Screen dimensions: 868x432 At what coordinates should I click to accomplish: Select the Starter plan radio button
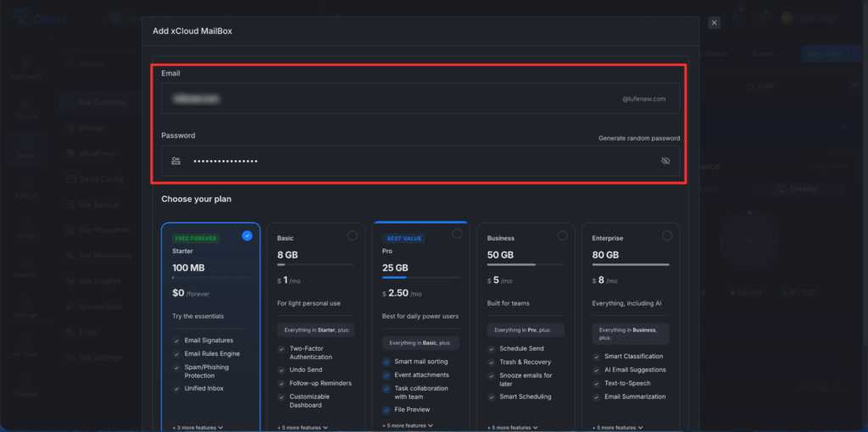(247, 235)
